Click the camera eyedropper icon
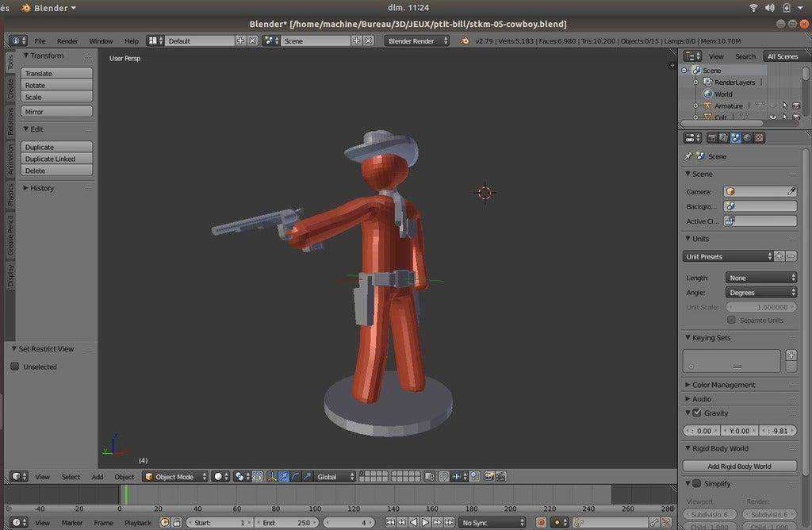The height and width of the screenshot is (530, 812). pyautogui.click(x=791, y=192)
